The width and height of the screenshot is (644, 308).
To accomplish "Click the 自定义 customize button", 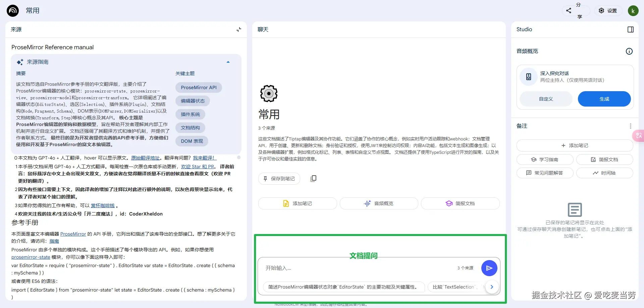I will tap(546, 99).
